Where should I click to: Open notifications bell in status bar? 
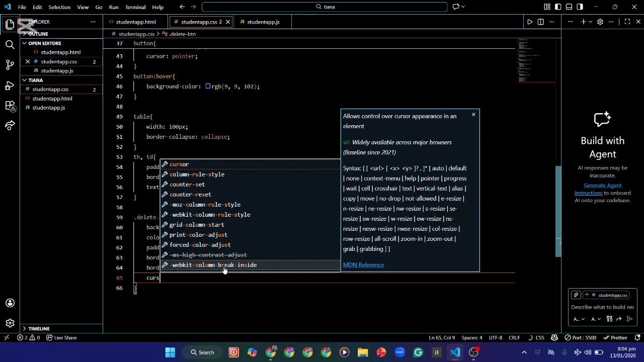(x=637, y=338)
